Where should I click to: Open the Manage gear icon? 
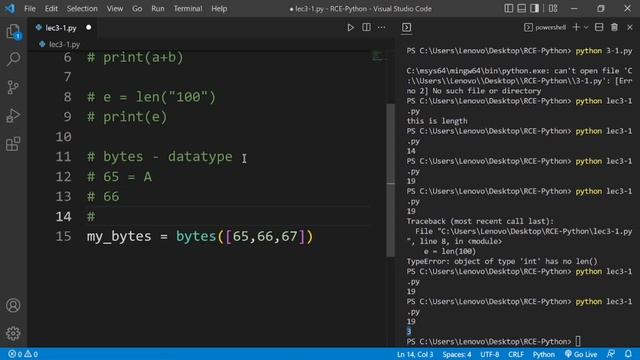coord(13,333)
